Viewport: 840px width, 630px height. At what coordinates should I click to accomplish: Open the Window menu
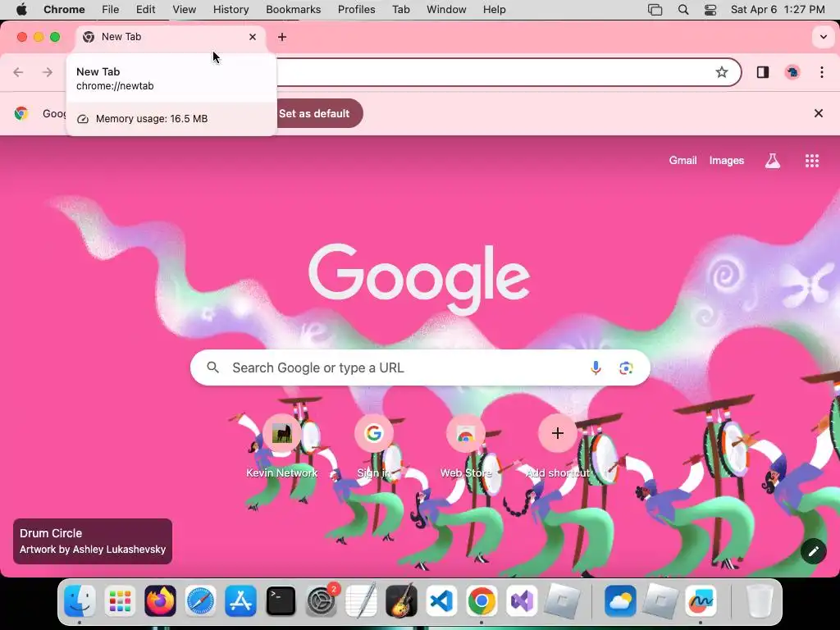coord(446,9)
